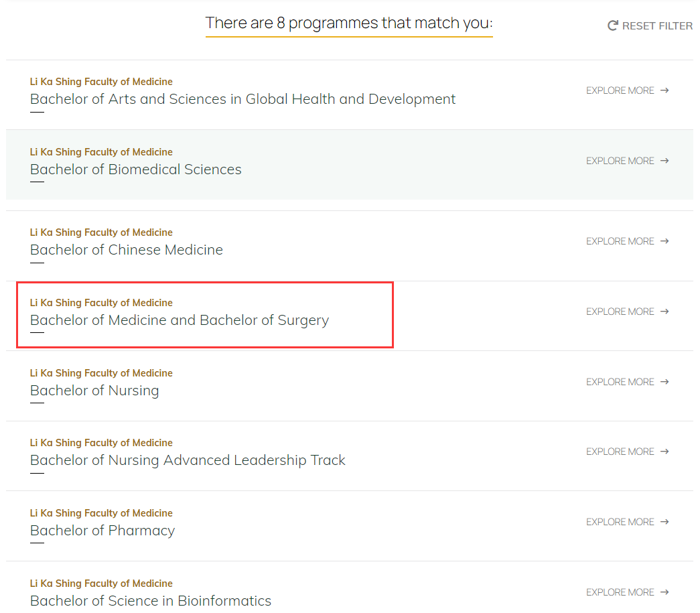Open Bachelor of Medicine and Bachelor of Surgery
Image resolution: width=700 pixels, height=613 pixels.
point(180,320)
